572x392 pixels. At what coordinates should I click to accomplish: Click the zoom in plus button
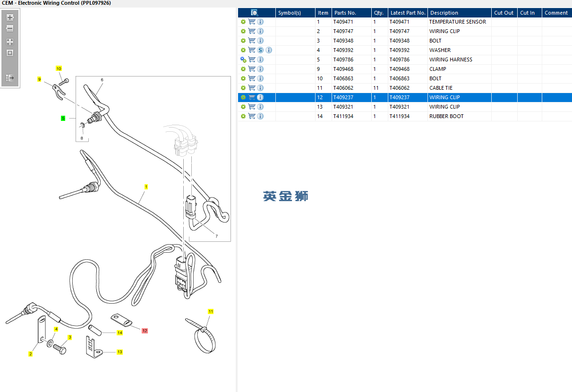click(x=10, y=17)
